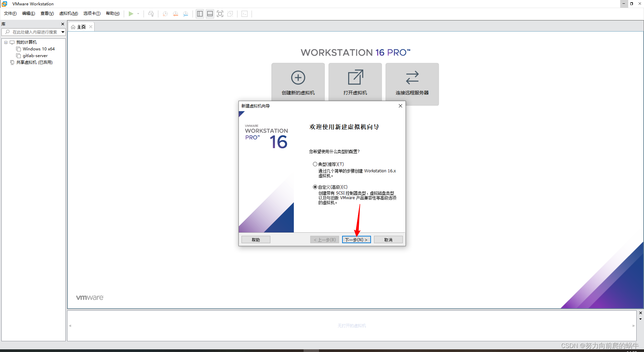Click the VMware Workstation title bar app icon
The width and height of the screenshot is (644, 352).
(x=5, y=4)
